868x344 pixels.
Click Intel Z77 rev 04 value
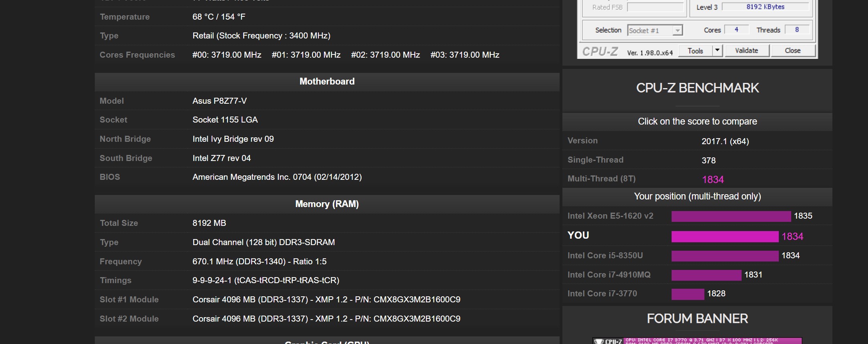[222, 158]
